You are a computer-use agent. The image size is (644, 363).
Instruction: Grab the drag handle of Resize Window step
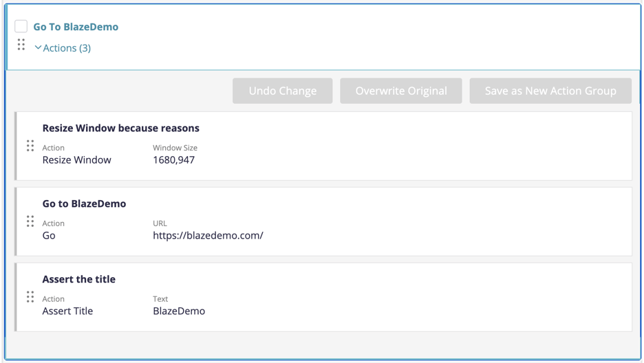[30, 146]
